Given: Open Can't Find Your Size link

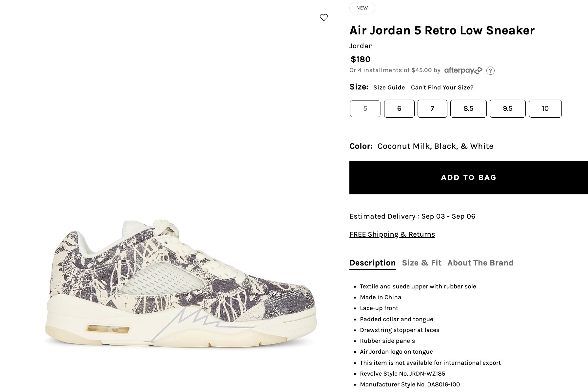Looking at the screenshot, I should (x=442, y=88).
